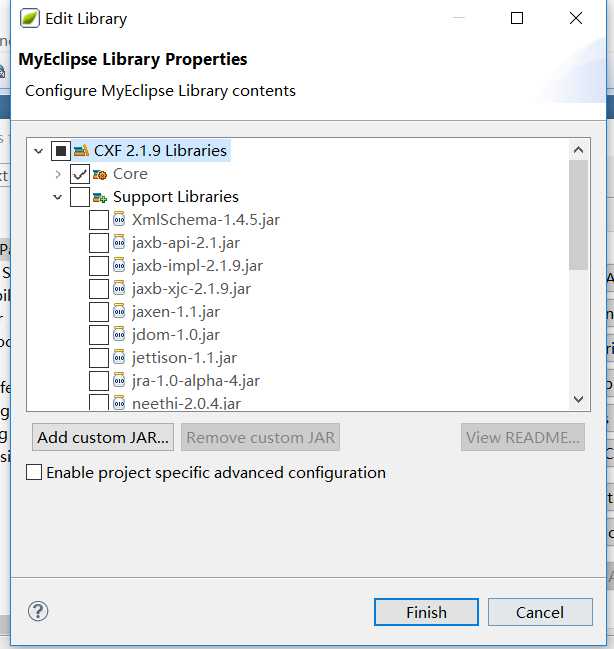Select the jaxb-xjc-2.1.9.jar entry
This screenshot has width=614, height=649.
[192, 288]
